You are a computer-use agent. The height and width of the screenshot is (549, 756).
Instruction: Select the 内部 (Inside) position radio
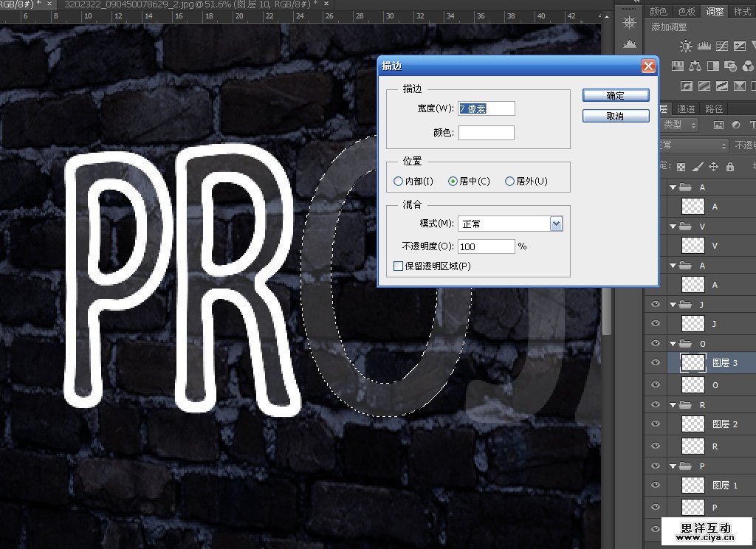[x=399, y=182]
